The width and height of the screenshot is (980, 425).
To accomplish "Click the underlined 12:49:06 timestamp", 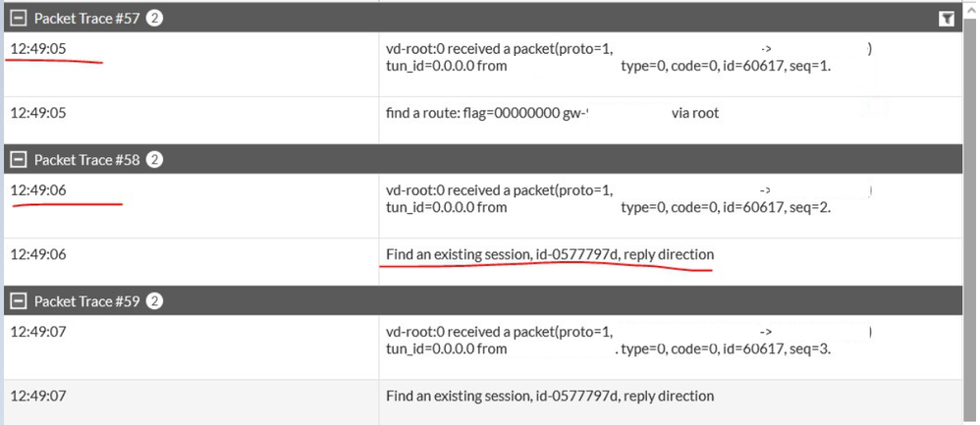I will (38, 190).
